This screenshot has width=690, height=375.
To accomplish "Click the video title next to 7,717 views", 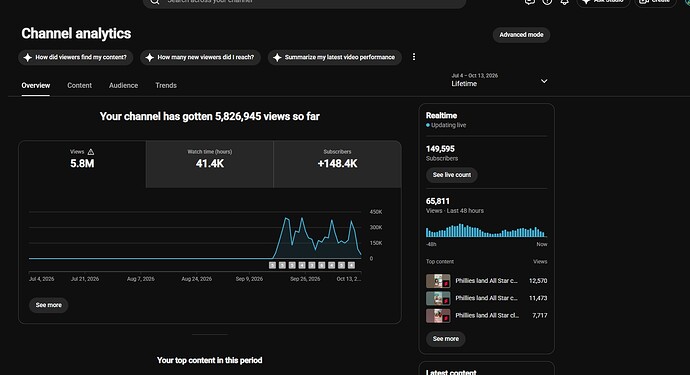I will click(487, 316).
